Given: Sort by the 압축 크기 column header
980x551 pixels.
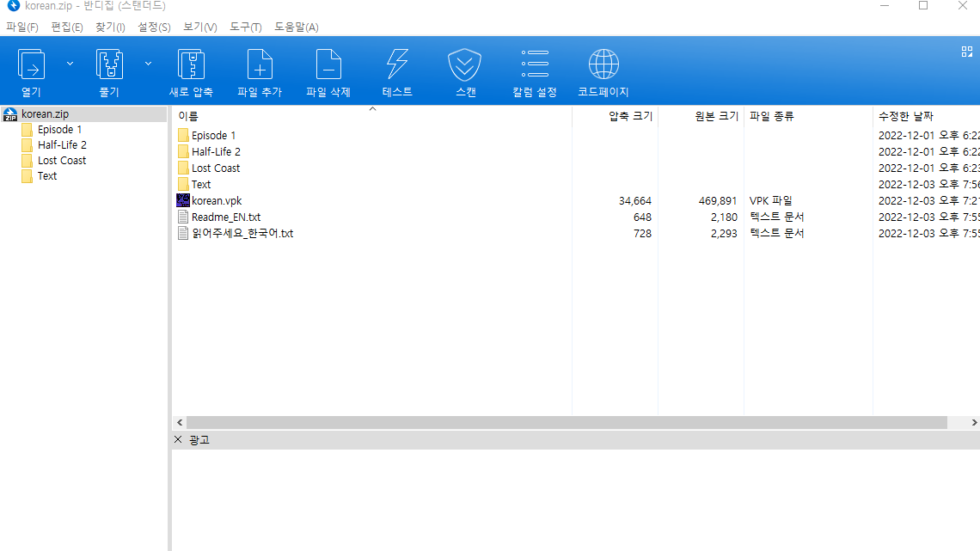Looking at the screenshot, I should 615,116.
